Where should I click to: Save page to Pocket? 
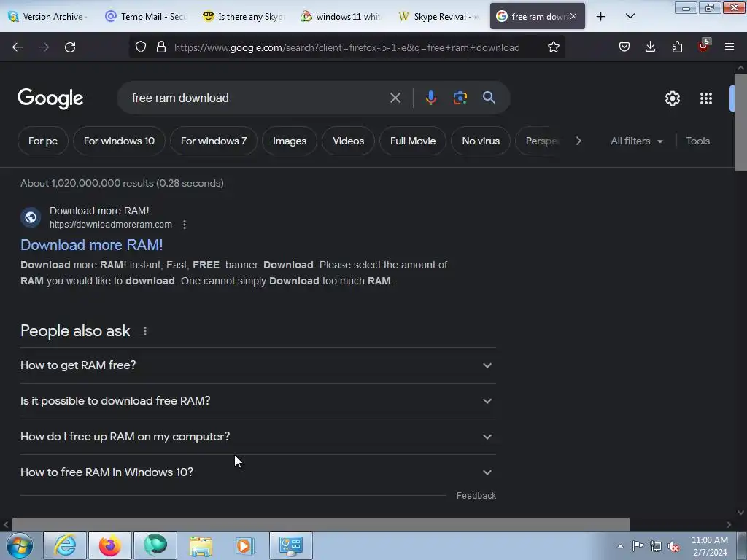click(x=624, y=47)
